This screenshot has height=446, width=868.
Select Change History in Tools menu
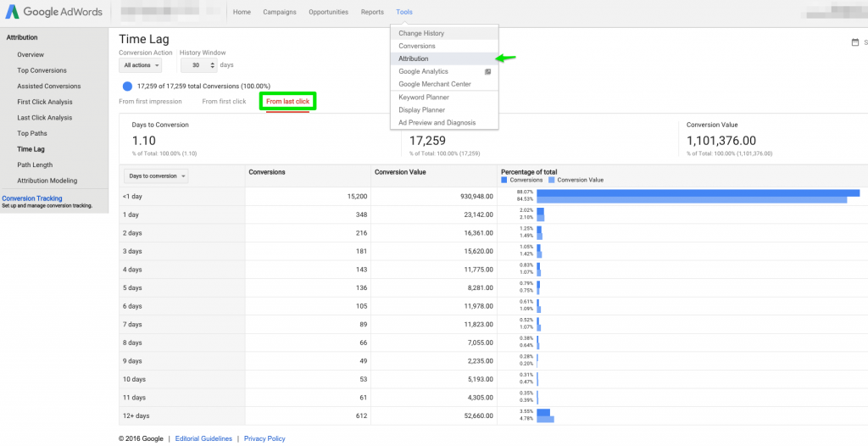(x=444, y=33)
